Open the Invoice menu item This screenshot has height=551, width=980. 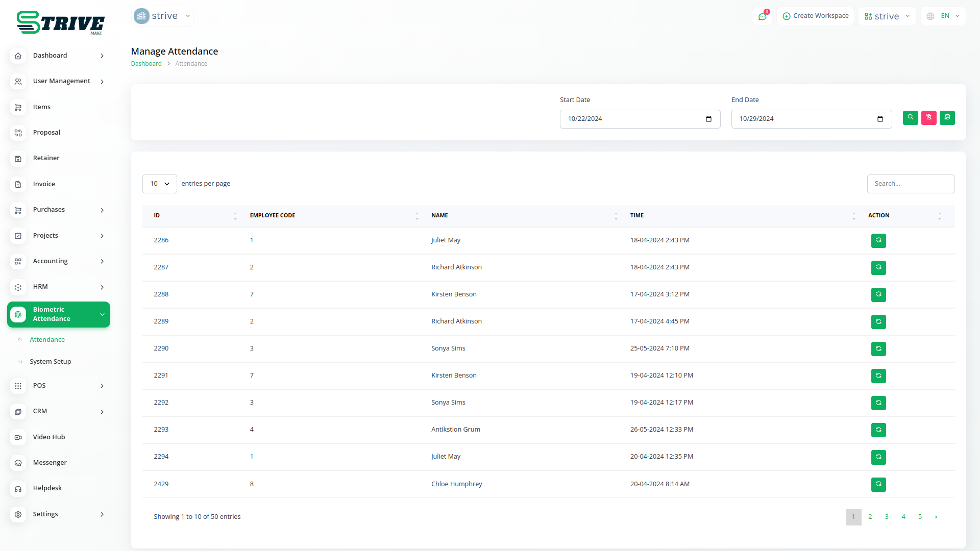click(44, 184)
